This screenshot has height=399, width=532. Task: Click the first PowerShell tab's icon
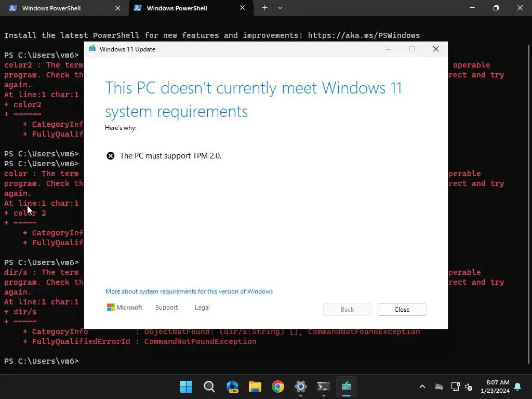click(13, 8)
